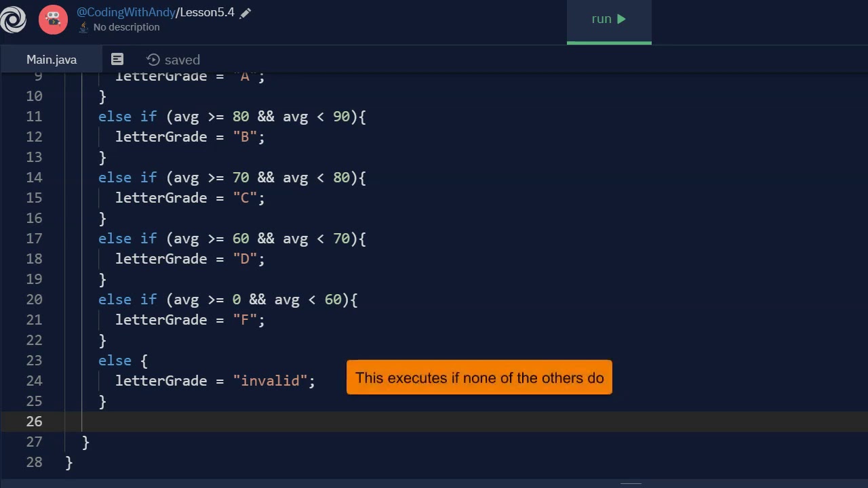
Task: Click the Java language icon beside description
Action: [83, 27]
